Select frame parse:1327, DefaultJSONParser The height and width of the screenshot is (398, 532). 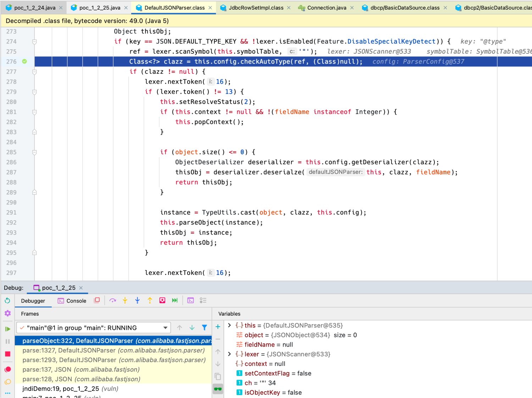(x=113, y=350)
